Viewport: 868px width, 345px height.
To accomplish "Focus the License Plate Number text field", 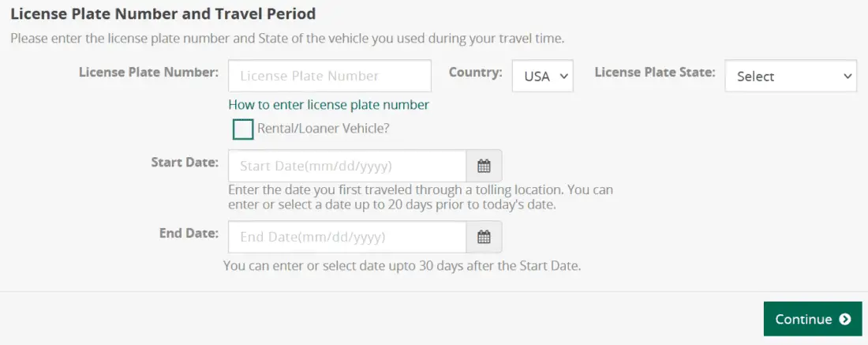I will (x=330, y=76).
